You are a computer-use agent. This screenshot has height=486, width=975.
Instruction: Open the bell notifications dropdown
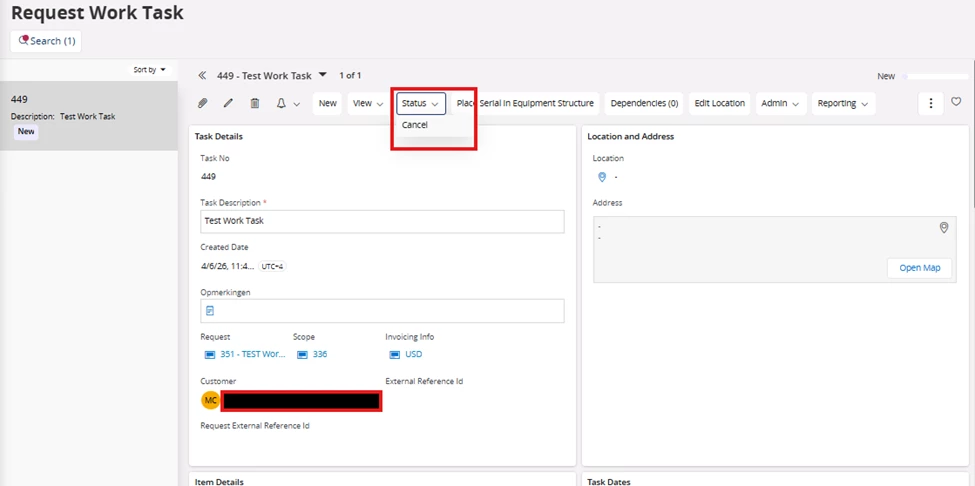point(288,103)
